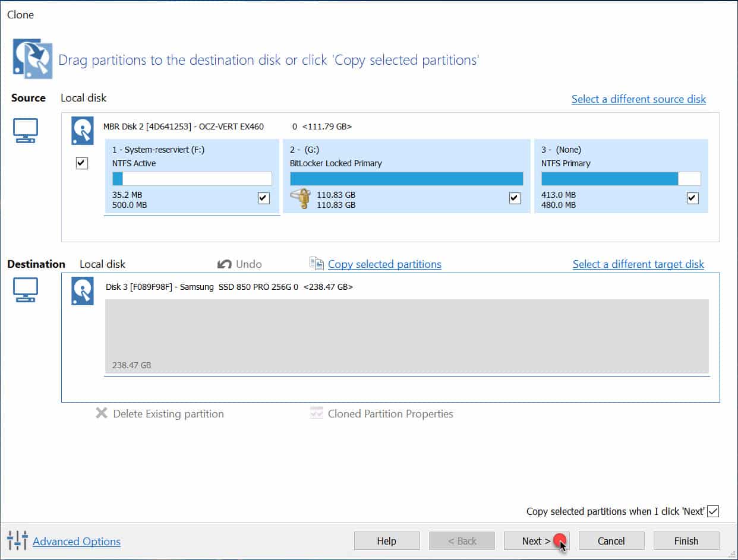Click the Cancel button

pos(611,541)
